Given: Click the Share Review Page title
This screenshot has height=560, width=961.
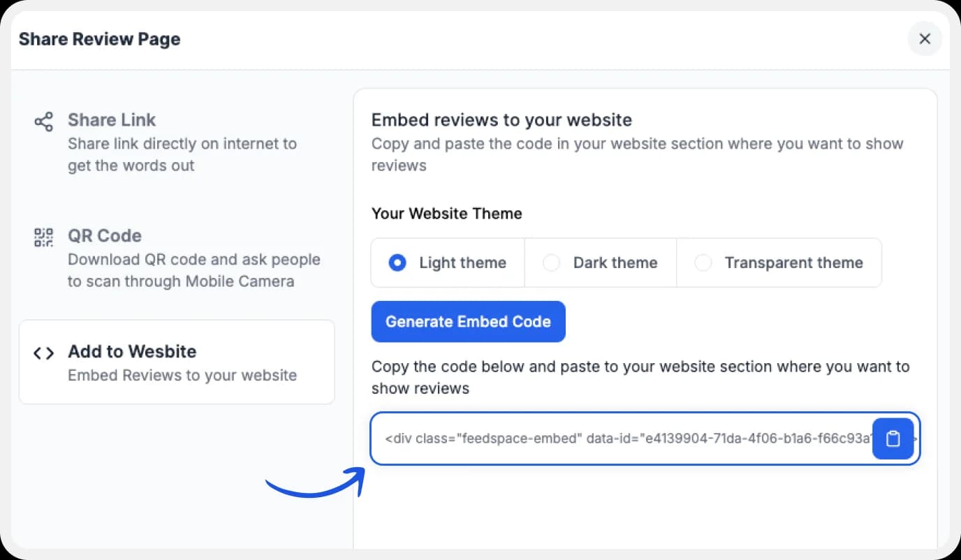Looking at the screenshot, I should click(99, 39).
